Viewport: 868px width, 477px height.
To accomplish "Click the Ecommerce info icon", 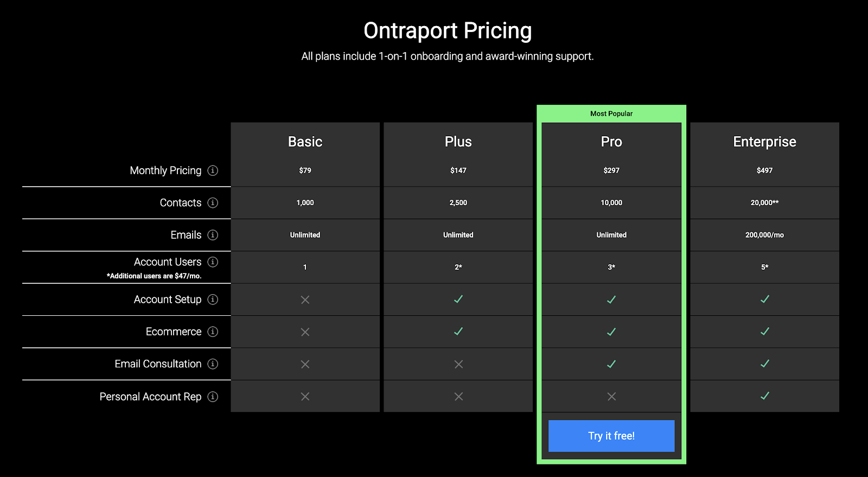I will pos(213,332).
